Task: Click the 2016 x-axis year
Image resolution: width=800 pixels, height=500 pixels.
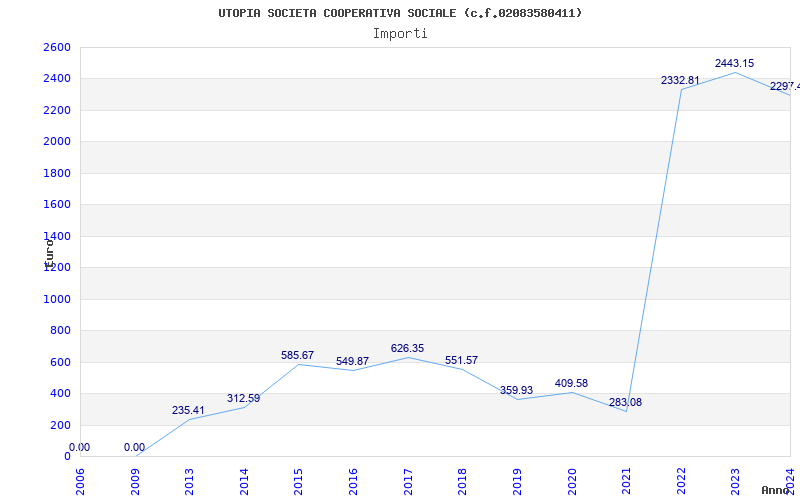Action: (353, 482)
